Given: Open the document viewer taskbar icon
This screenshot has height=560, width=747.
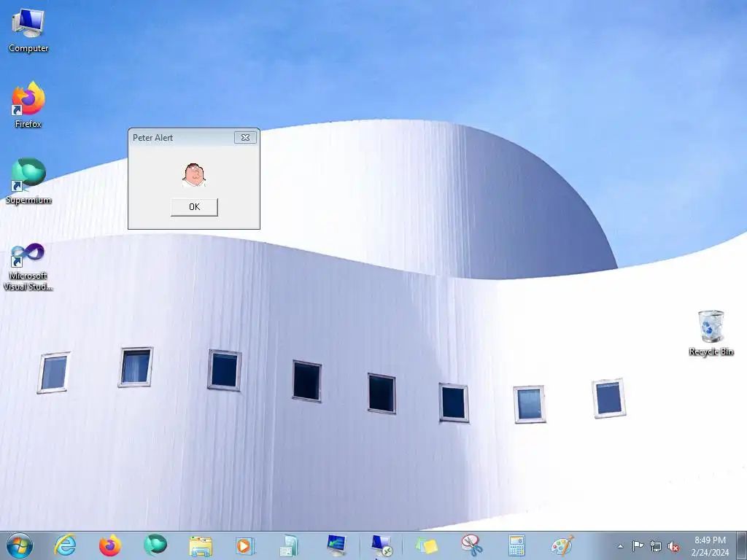Looking at the screenshot, I should (x=289, y=546).
